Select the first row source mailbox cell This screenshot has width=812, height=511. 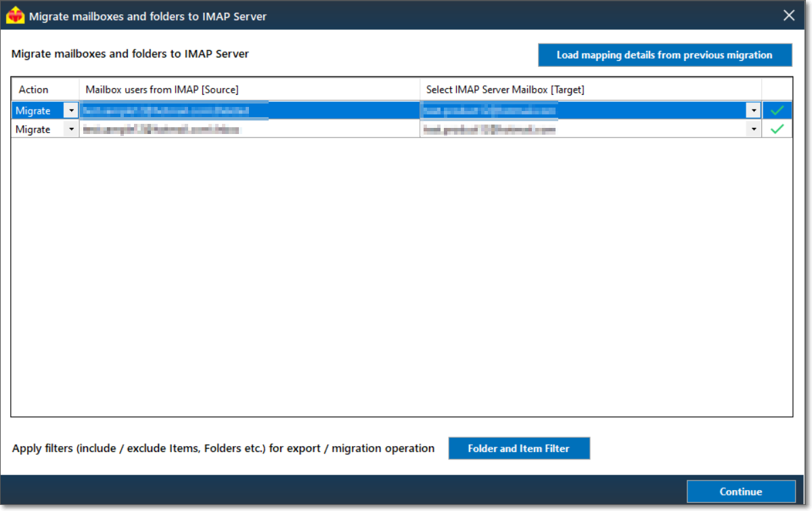pyautogui.click(x=249, y=110)
